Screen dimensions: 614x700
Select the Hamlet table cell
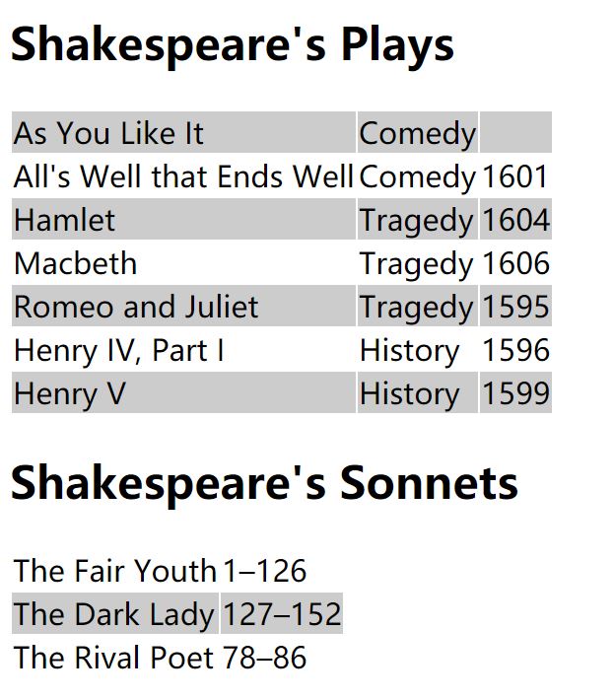pyautogui.click(x=184, y=219)
